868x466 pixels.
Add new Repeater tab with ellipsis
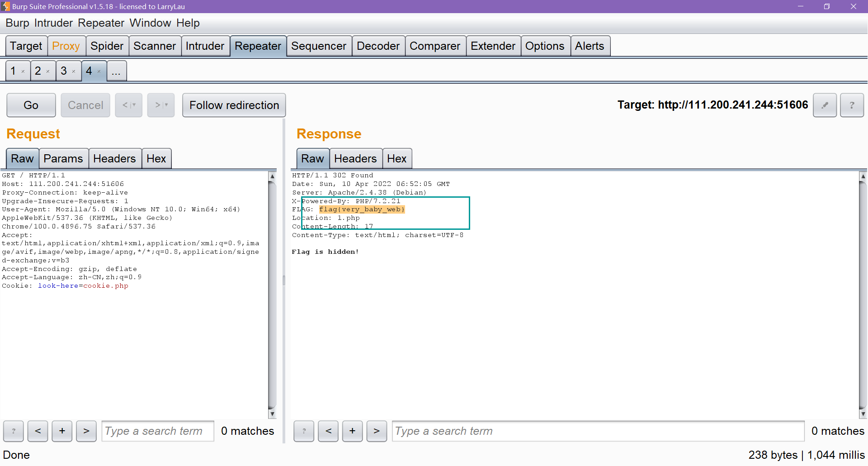[x=116, y=71]
